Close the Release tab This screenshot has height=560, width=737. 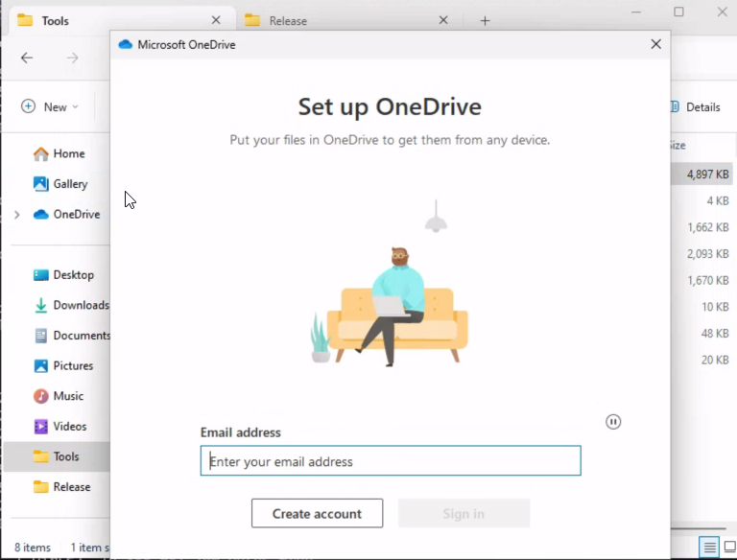443,20
